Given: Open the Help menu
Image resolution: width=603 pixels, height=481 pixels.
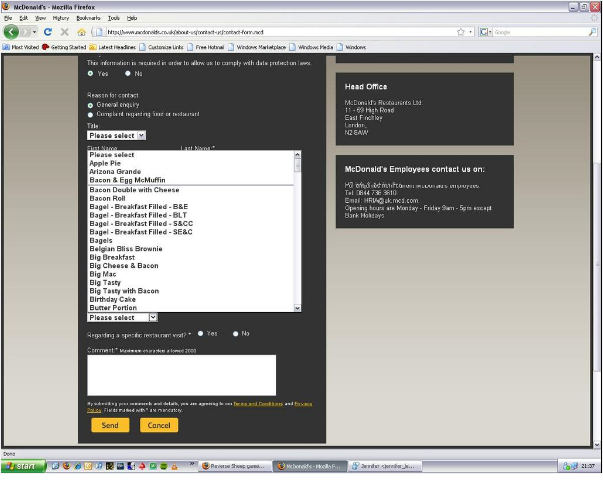Looking at the screenshot, I should pos(132,18).
